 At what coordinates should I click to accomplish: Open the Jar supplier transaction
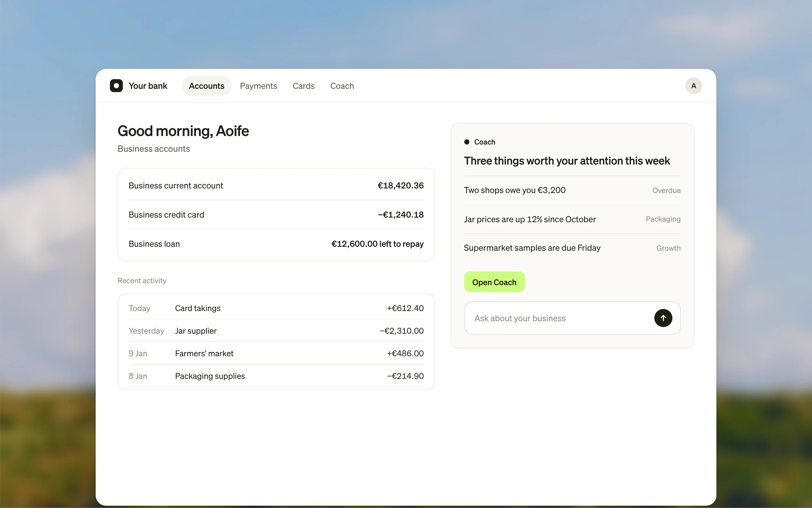pyautogui.click(x=276, y=331)
